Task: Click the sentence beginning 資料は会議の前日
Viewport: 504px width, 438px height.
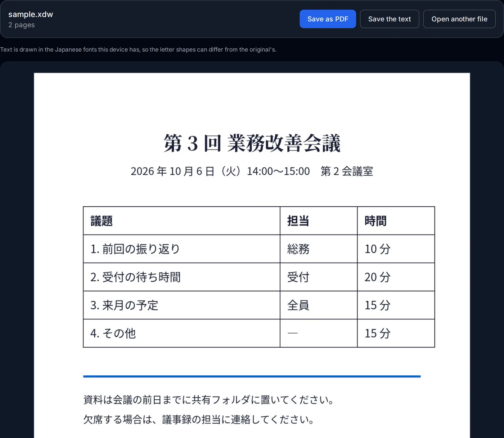Action: [x=210, y=400]
